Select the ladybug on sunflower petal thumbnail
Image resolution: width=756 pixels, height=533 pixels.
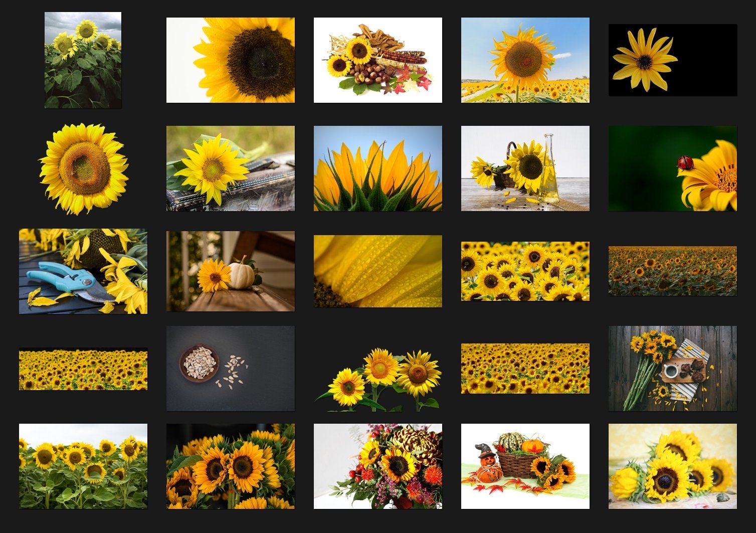[x=672, y=168]
